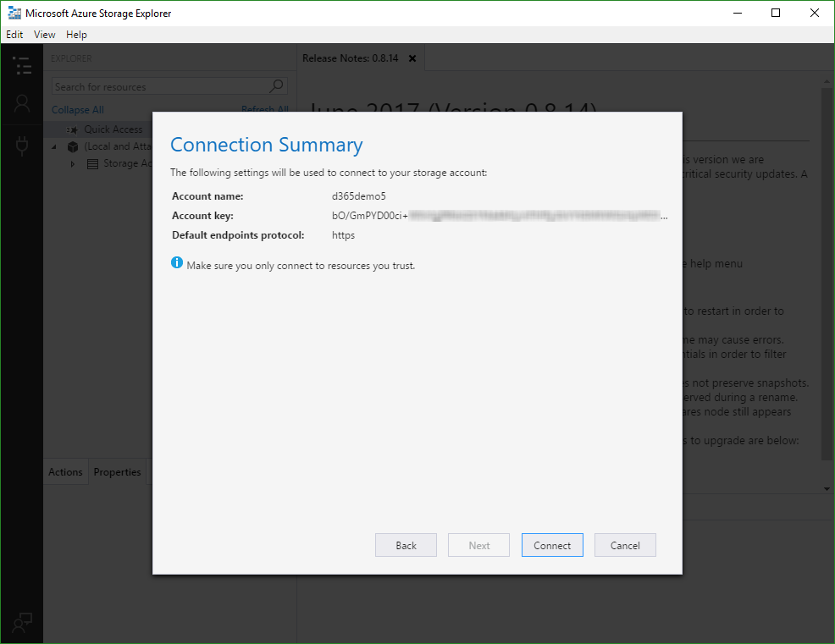Click the Azure Storage Explorer app icon

[x=14, y=14]
